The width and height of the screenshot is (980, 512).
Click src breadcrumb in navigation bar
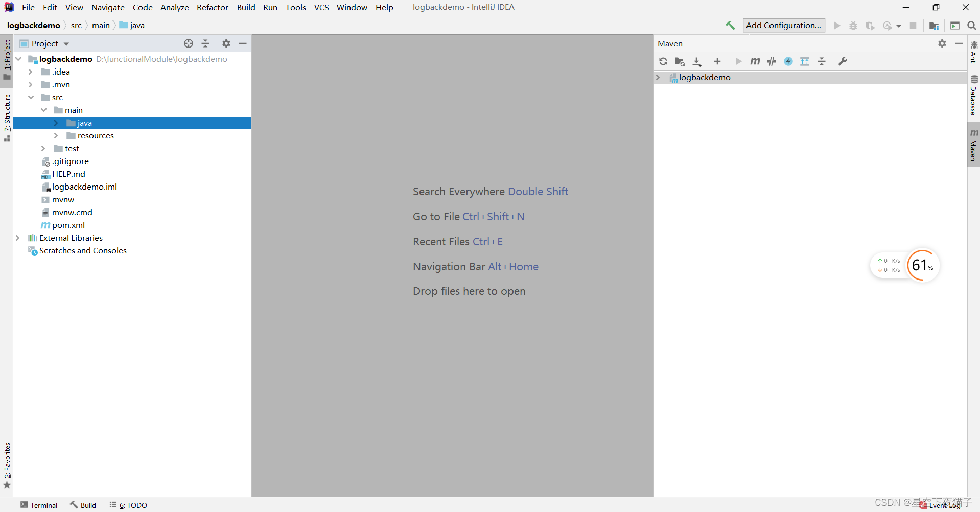coord(76,26)
